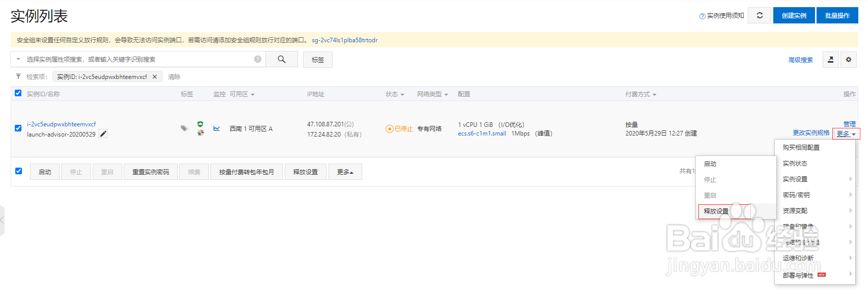Viewport: 868px width, 295px height.
Task: Toggle checkbox for instance i-2vc5eudpwxbhteemvxcf
Action: pyautogui.click(x=18, y=128)
